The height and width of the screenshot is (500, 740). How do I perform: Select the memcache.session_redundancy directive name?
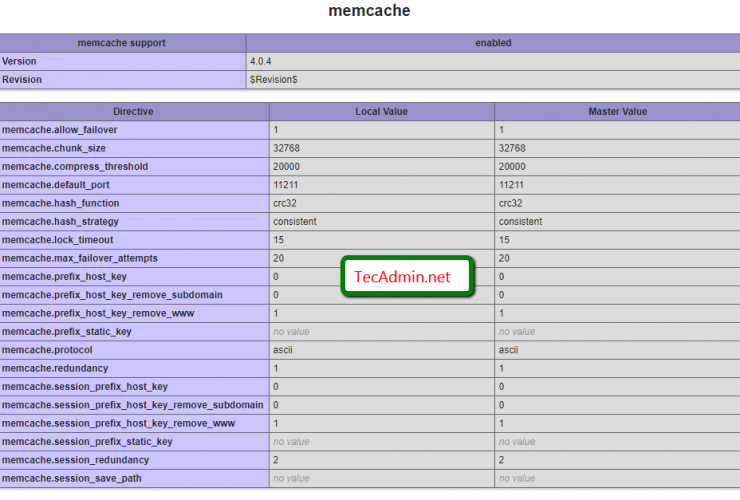[76, 460]
